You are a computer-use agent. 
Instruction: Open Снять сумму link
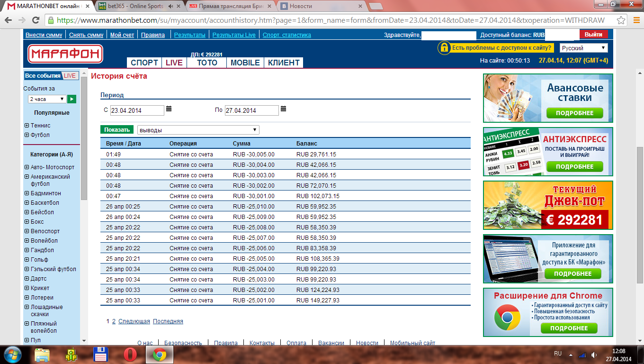coord(86,35)
